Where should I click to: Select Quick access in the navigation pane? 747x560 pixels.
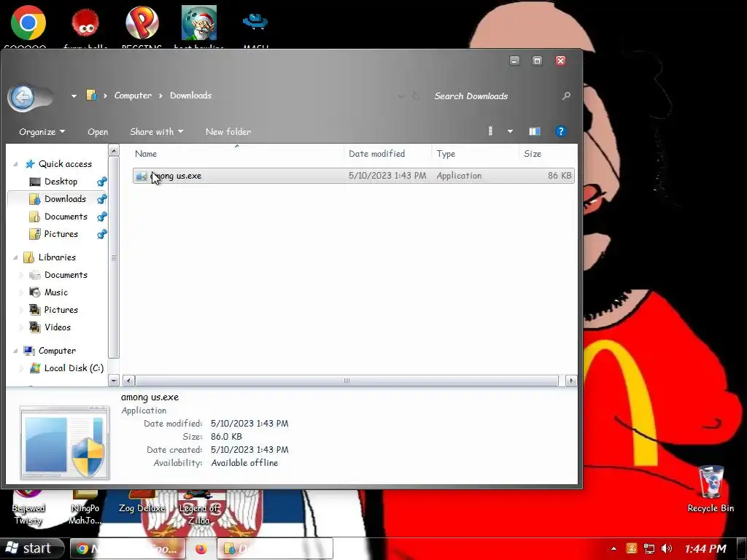[65, 164]
